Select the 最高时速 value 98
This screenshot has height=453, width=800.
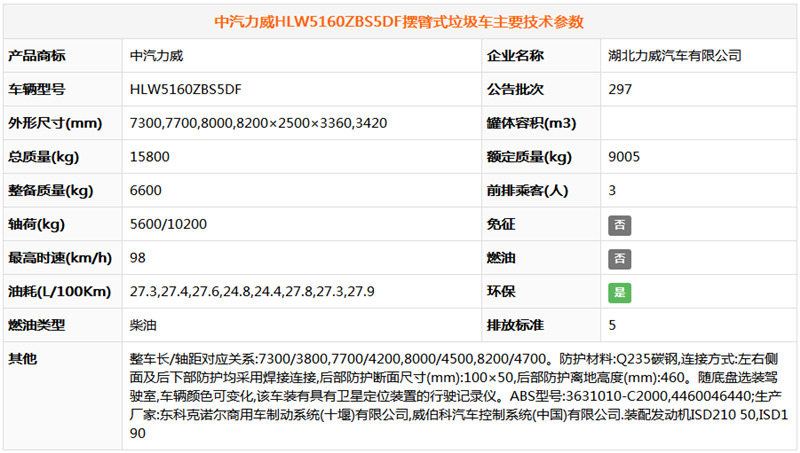138,259
